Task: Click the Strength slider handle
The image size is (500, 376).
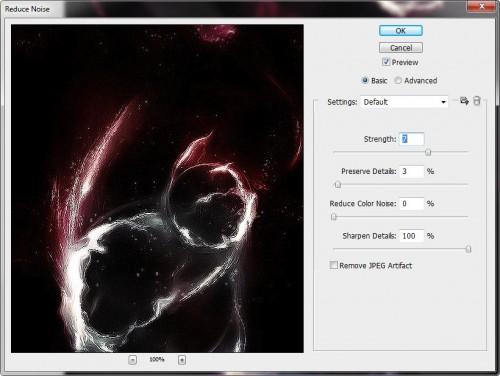Action: click(428, 152)
